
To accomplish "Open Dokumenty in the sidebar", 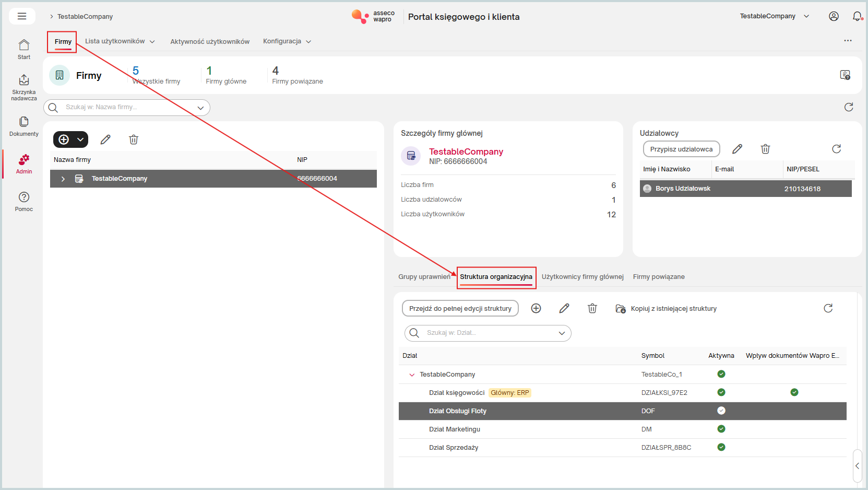I will click(24, 126).
